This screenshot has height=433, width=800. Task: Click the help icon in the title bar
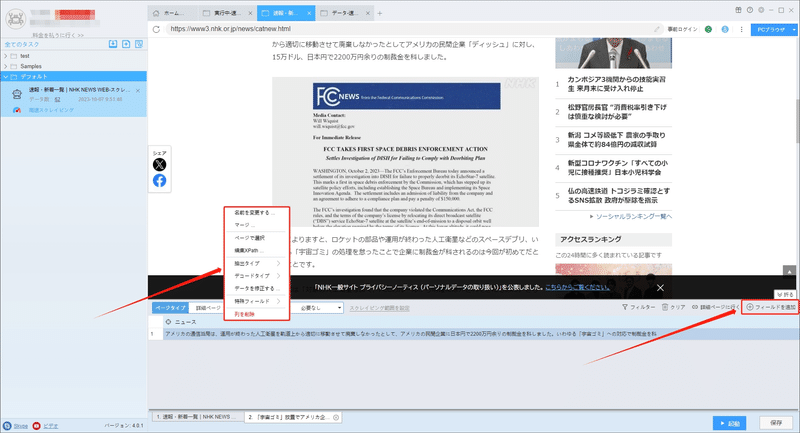(x=749, y=10)
